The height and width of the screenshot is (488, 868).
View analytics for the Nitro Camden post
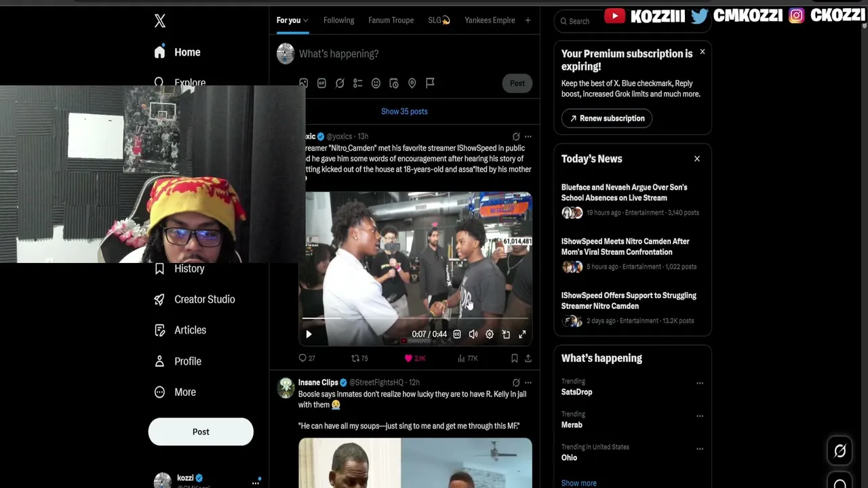[467, 358]
